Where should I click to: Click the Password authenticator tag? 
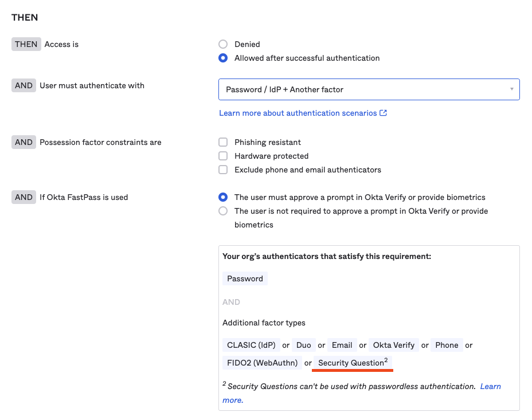coord(245,278)
